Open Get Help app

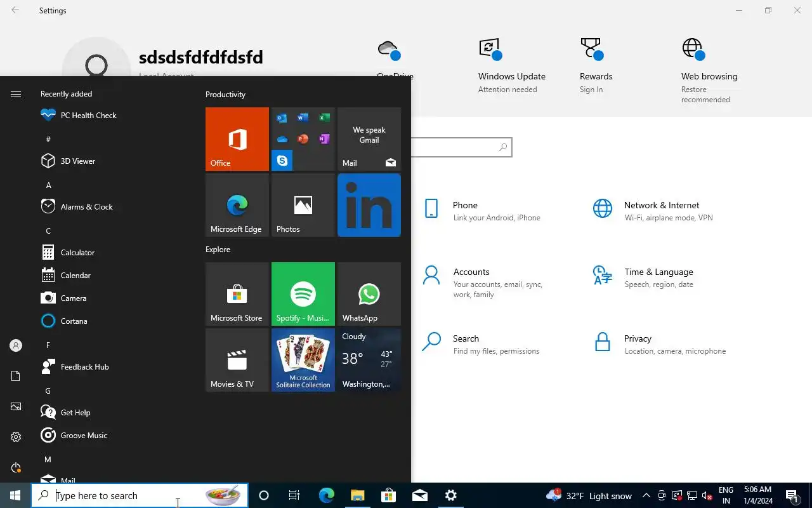pos(112,413)
